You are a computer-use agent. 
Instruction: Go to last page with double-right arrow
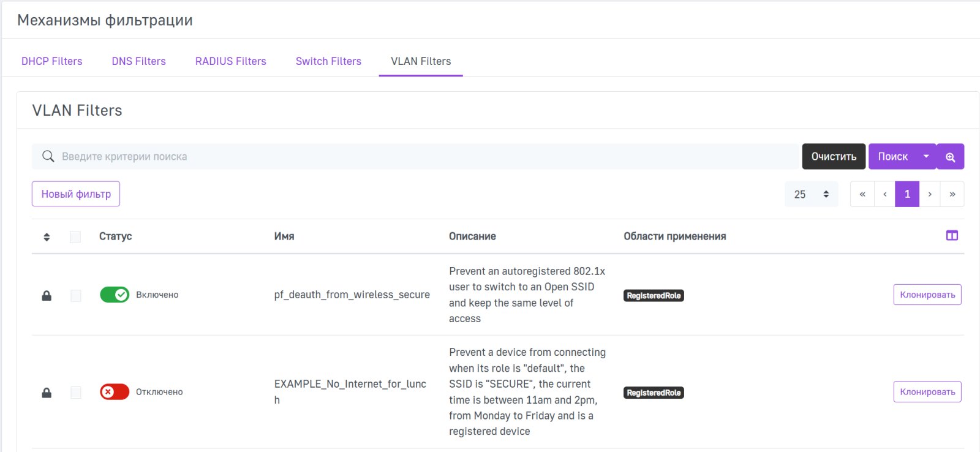[952, 194]
